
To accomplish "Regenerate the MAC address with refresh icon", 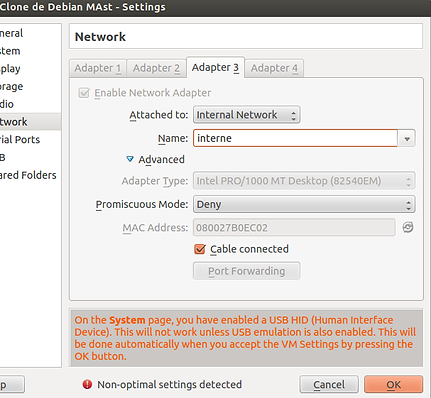I will tap(408, 227).
